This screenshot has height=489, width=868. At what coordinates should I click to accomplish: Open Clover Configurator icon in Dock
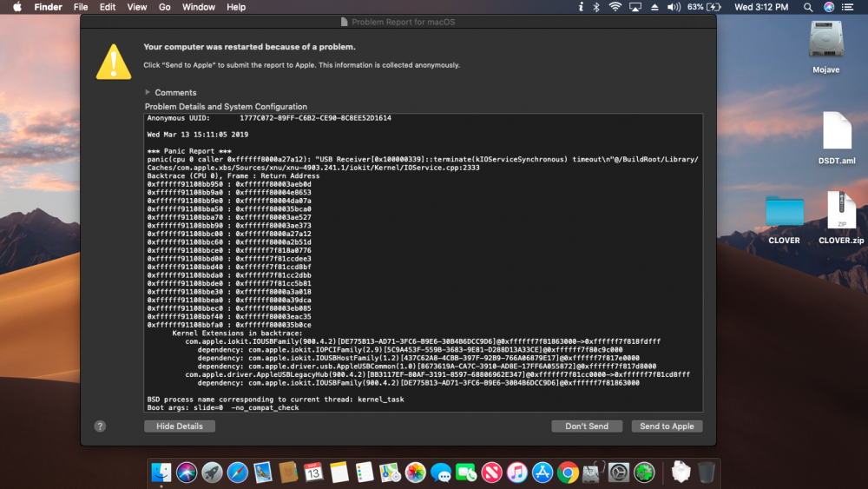[644, 472]
